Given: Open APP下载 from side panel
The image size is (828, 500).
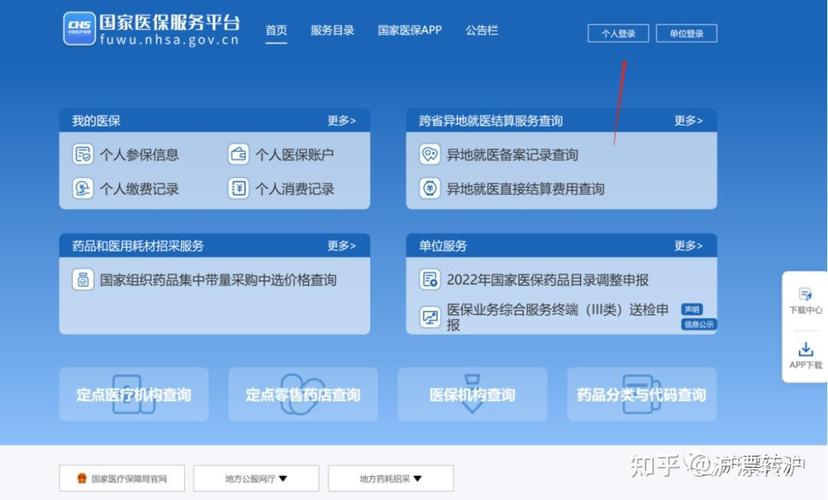Looking at the screenshot, I should pos(805,355).
